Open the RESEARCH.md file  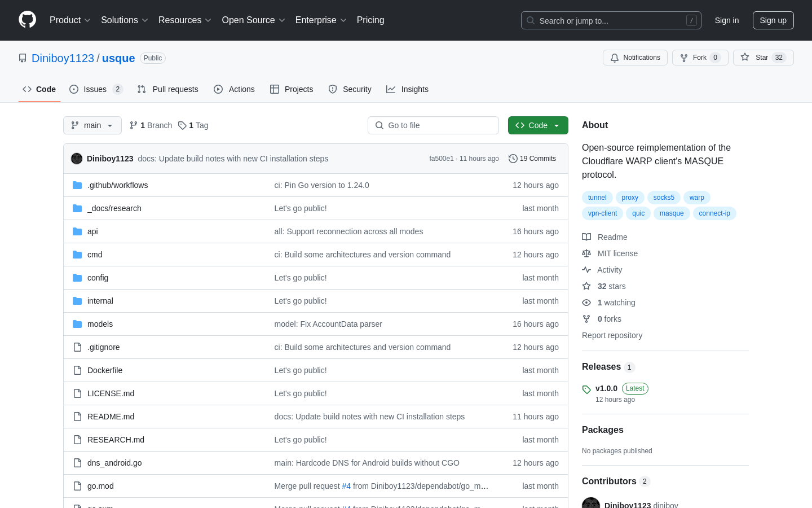(116, 440)
